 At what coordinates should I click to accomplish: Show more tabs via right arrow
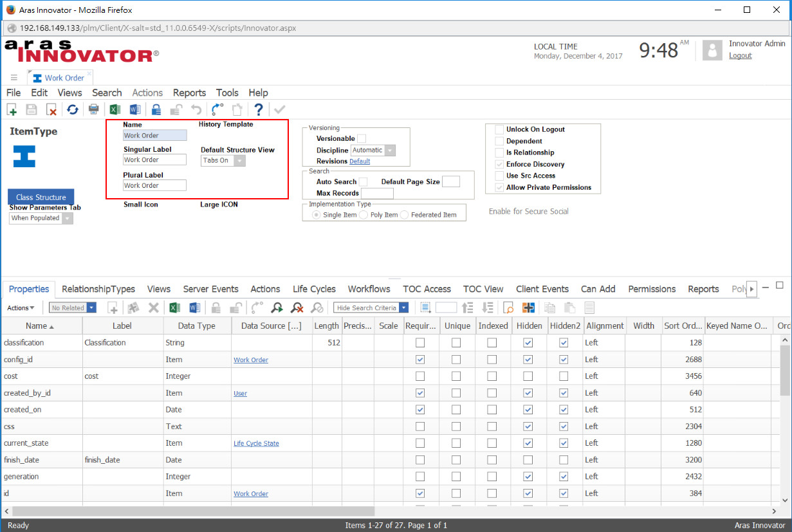coord(751,289)
